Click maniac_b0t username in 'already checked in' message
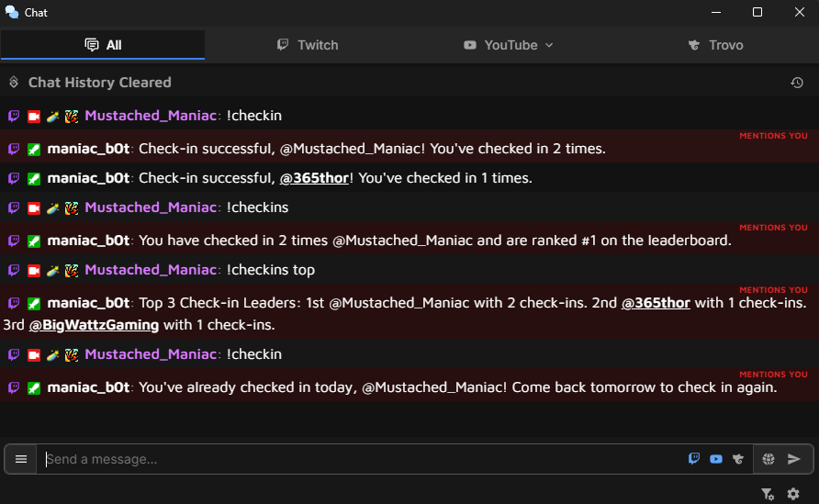 pyautogui.click(x=88, y=387)
